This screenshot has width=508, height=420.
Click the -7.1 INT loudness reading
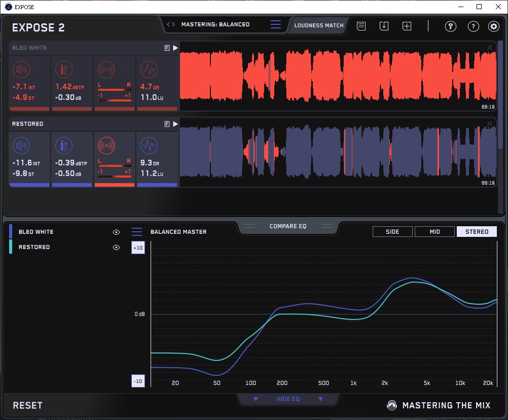pos(24,87)
